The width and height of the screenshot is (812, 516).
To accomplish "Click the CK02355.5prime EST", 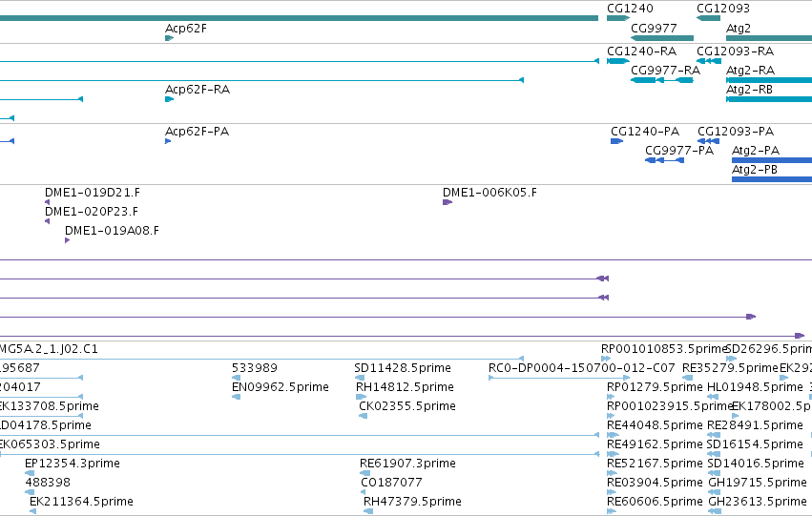I will [363, 416].
